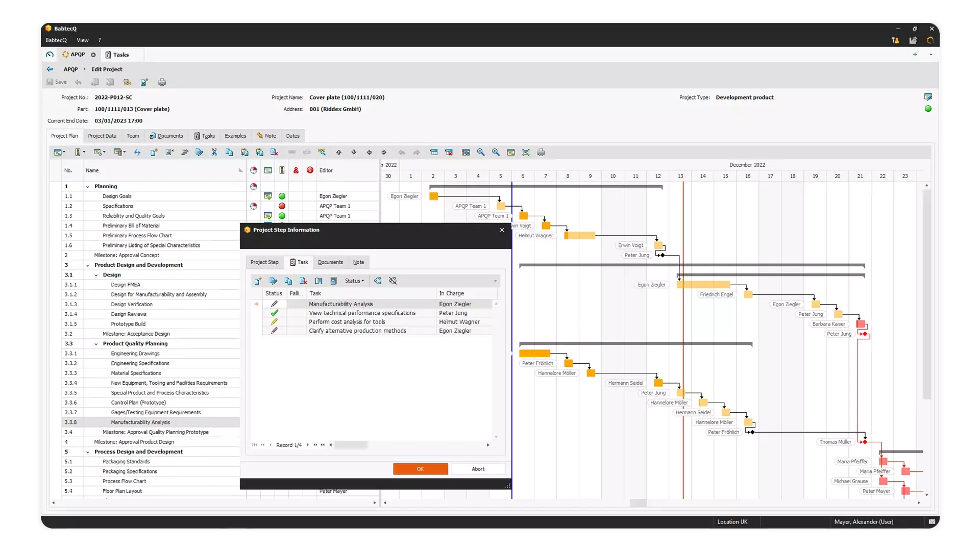
Task: Toggle the green status indicator for Design Goals
Action: [283, 196]
